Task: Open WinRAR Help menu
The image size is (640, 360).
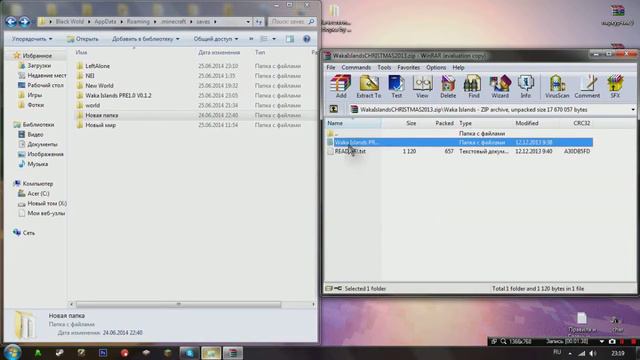Action: (x=458, y=67)
